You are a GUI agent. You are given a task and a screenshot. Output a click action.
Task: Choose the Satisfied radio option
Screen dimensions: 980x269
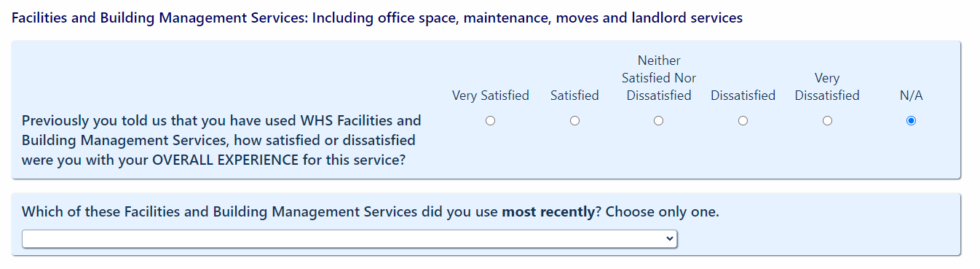(x=574, y=121)
